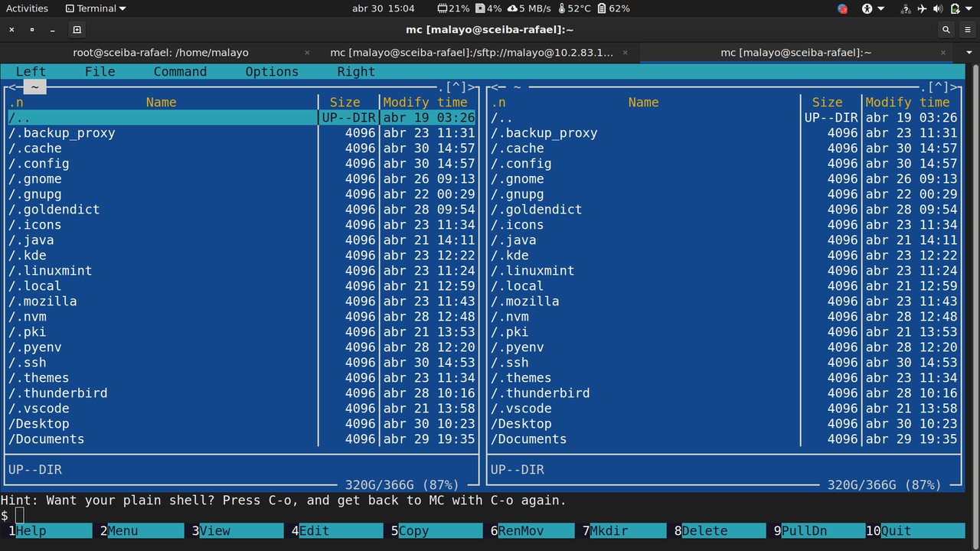Image resolution: width=980 pixels, height=551 pixels.
Task: Sort right panel by Name header
Action: click(x=643, y=103)
